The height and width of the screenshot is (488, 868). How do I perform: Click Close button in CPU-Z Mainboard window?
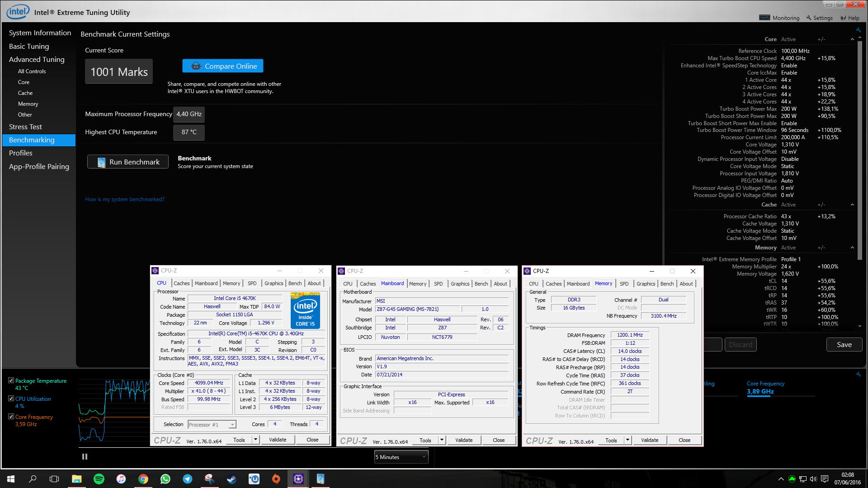point(499,440)
